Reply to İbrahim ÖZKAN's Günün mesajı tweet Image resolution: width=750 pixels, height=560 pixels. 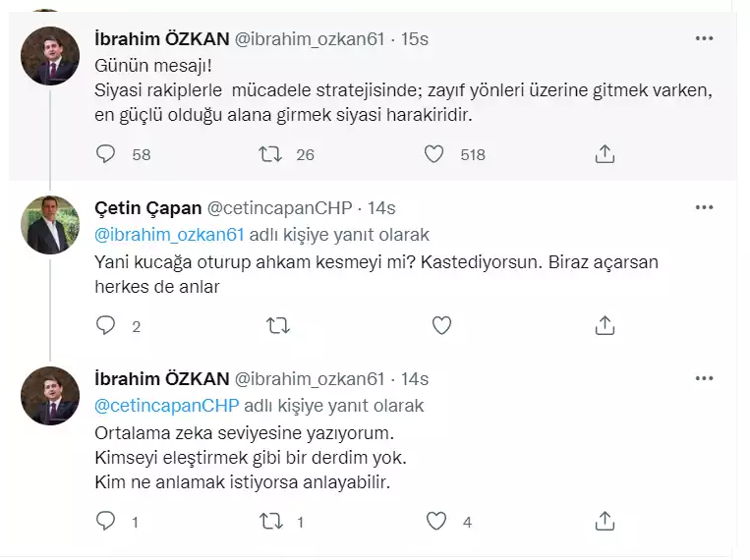click(107, 154)
